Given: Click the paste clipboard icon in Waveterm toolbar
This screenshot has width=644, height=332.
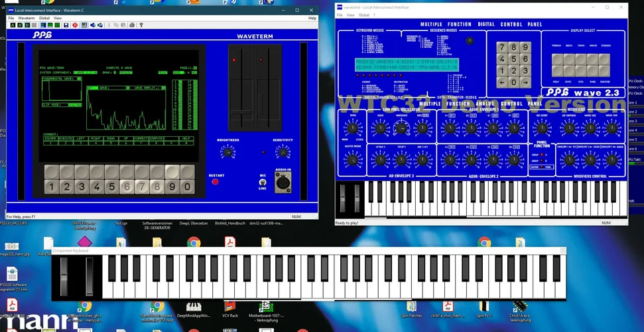Looking at the screenshot, I should point(123,25).
